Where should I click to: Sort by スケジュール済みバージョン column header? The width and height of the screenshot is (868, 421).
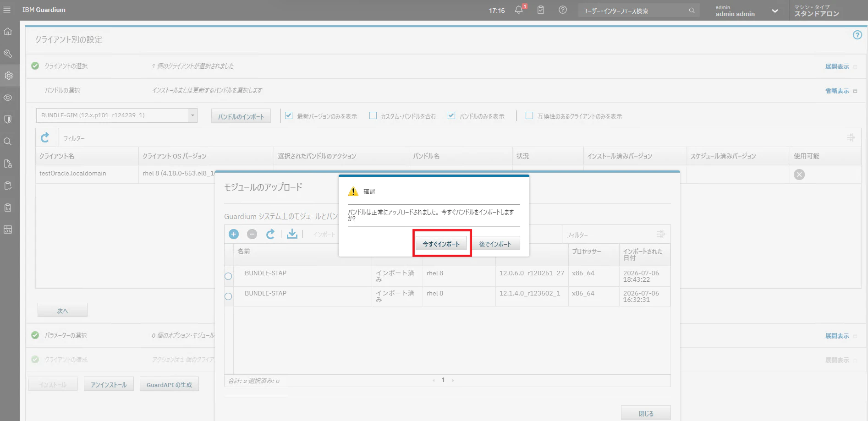click(738, 156)
